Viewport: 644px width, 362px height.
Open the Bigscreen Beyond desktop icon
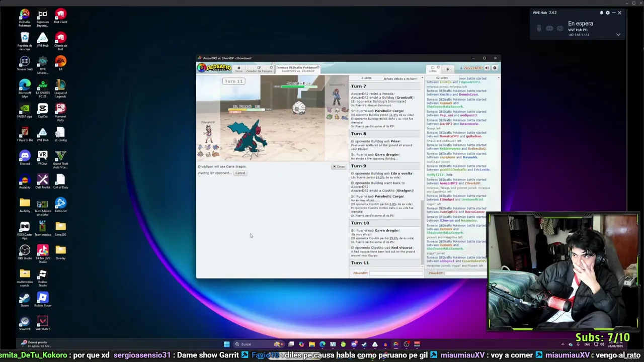[x=43, y=18]
